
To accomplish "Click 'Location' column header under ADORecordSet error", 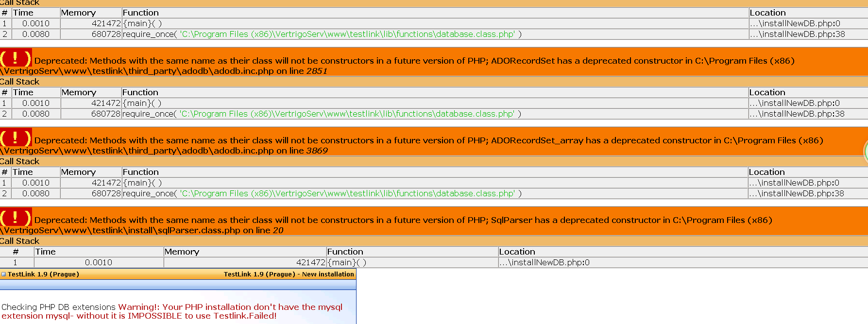I will 767,92.
